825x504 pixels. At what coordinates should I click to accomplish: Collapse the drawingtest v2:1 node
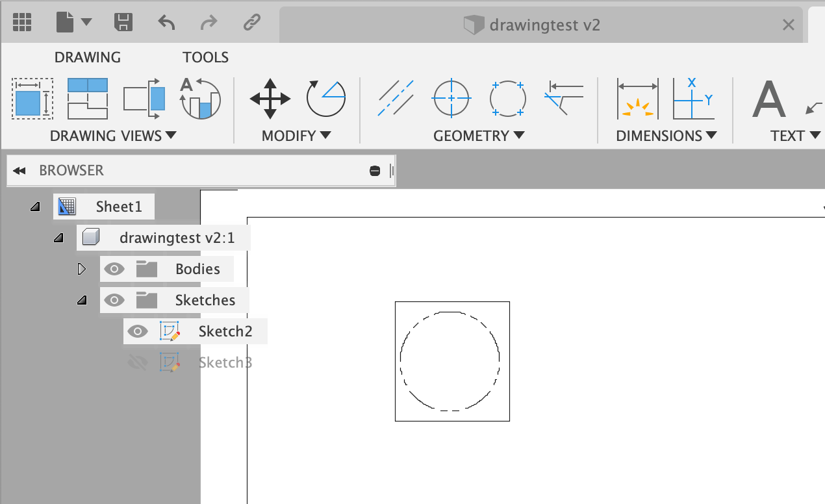[58, 238]
